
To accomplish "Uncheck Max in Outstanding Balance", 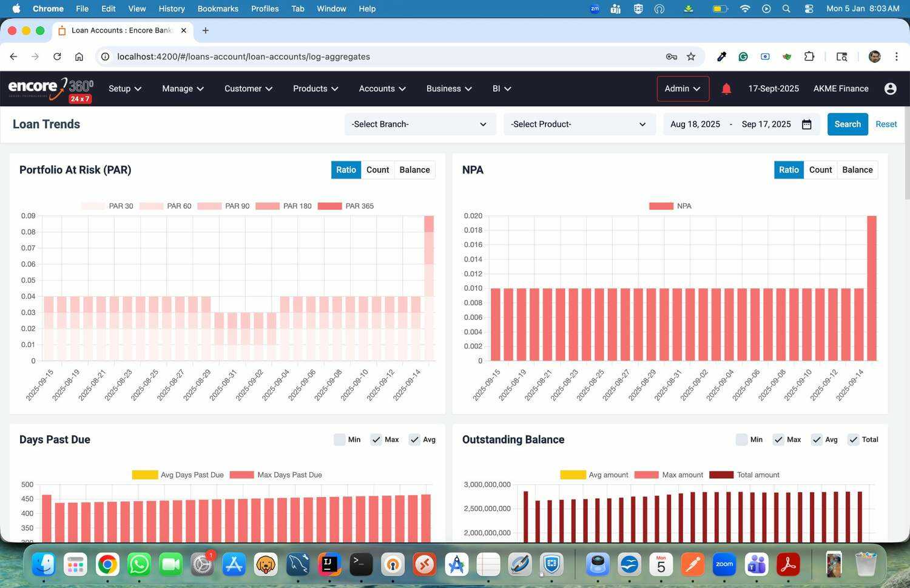I will tap(778, 439).
